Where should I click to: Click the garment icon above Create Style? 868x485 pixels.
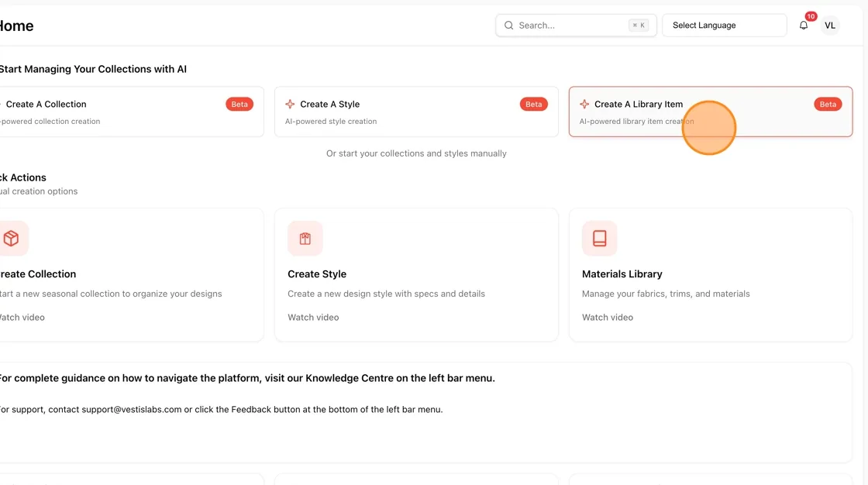coord(305,239)
